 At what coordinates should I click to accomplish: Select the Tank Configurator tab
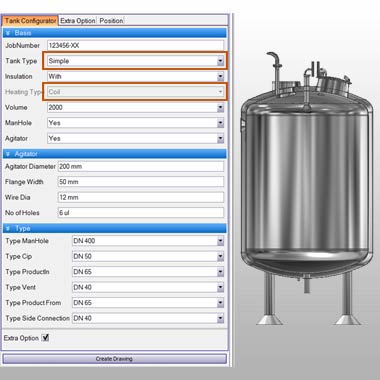point(30,21)
